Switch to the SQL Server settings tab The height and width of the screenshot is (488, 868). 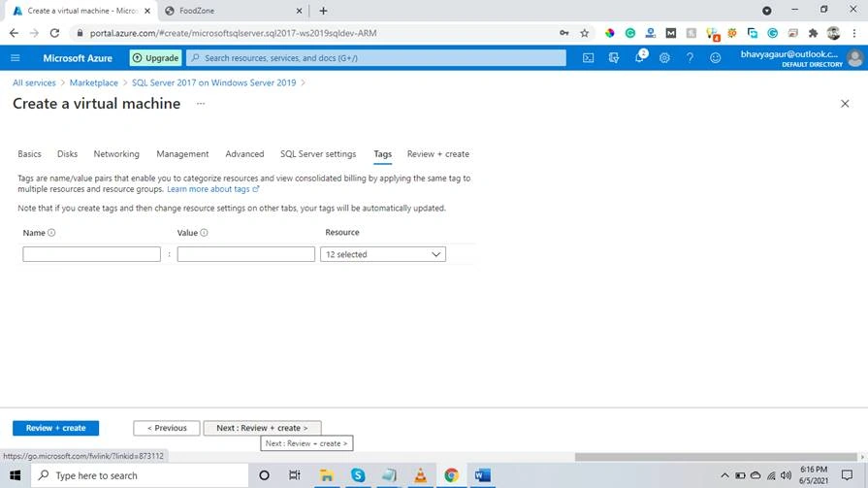pos(318,154)
